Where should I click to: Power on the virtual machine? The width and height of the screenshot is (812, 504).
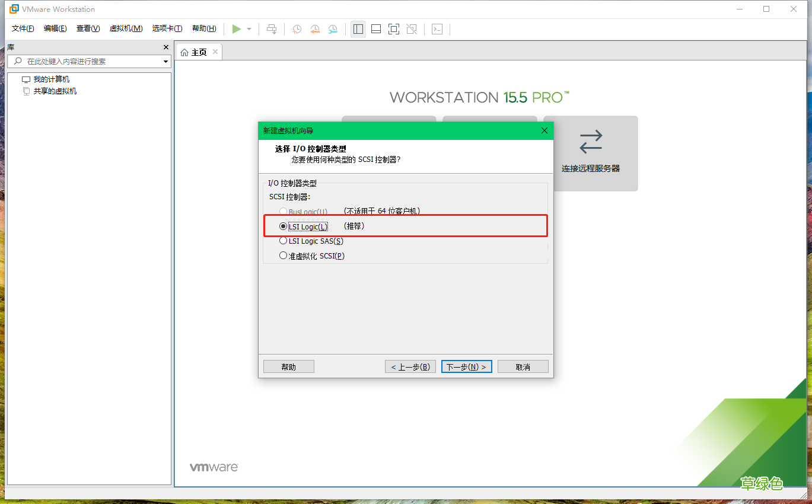pos(236,28)
